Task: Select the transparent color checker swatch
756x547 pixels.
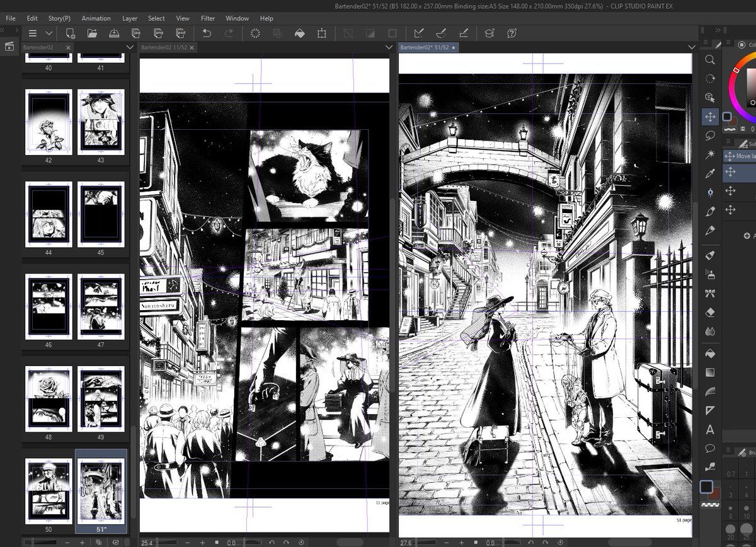Action: click(711, 505)
